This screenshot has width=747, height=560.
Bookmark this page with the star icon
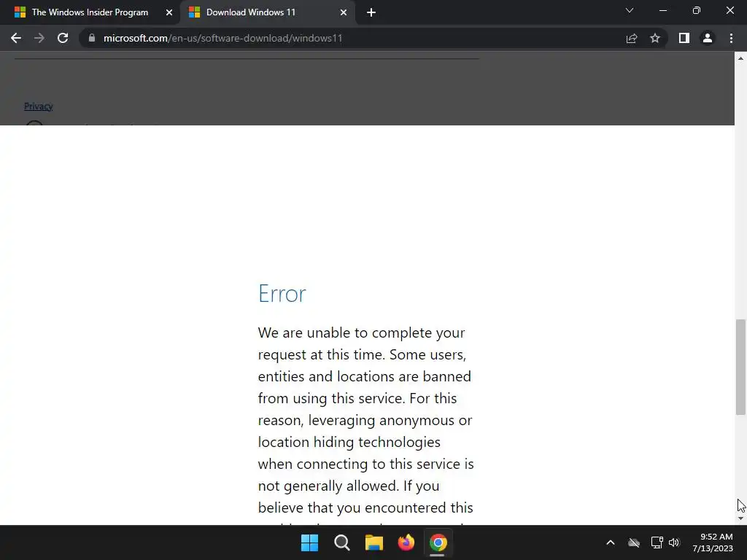[655, 38]
